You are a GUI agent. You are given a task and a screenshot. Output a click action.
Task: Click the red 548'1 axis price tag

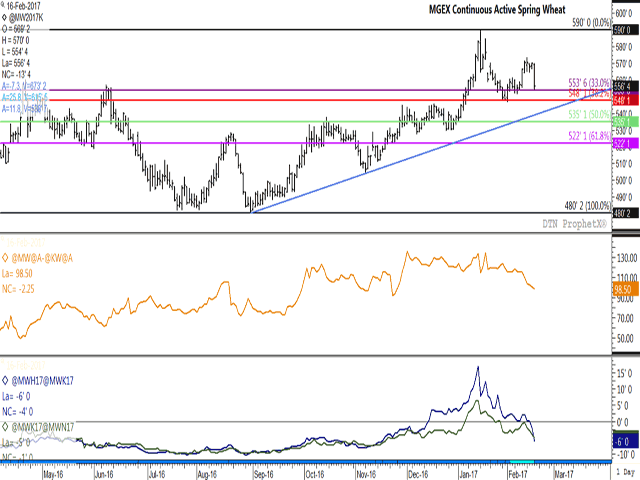click(624, 101)
